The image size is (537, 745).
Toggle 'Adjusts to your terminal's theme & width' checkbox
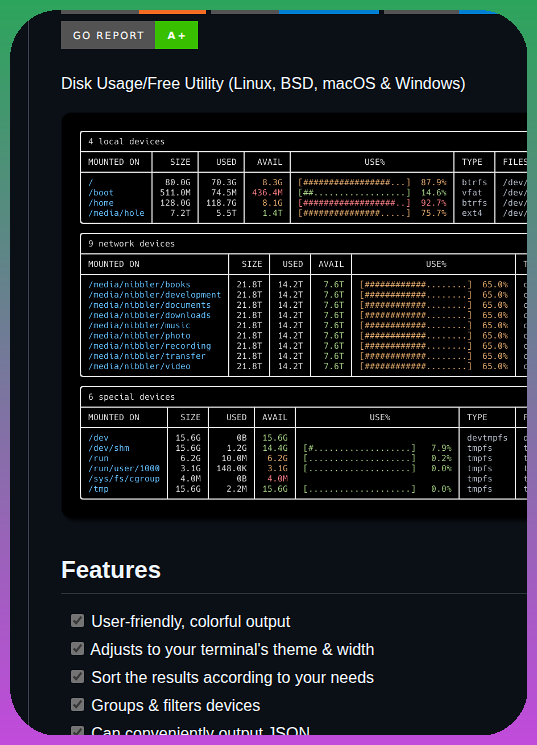point(77,649)
